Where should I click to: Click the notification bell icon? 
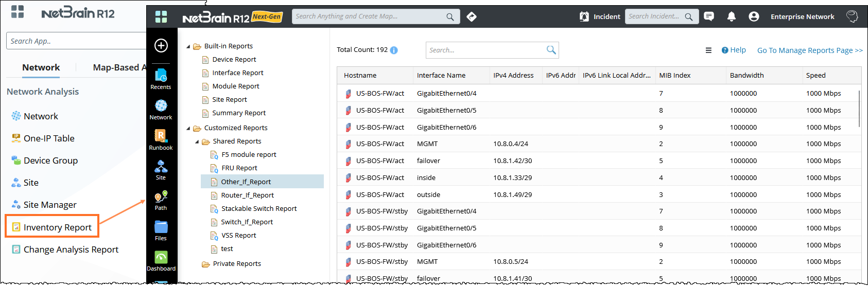tap(731, 16)
